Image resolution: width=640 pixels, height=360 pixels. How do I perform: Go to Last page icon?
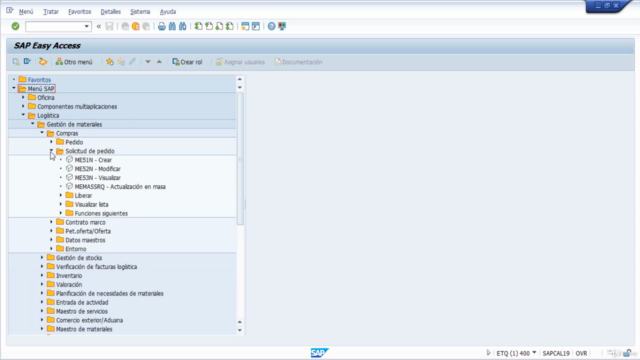click(230, 27)
